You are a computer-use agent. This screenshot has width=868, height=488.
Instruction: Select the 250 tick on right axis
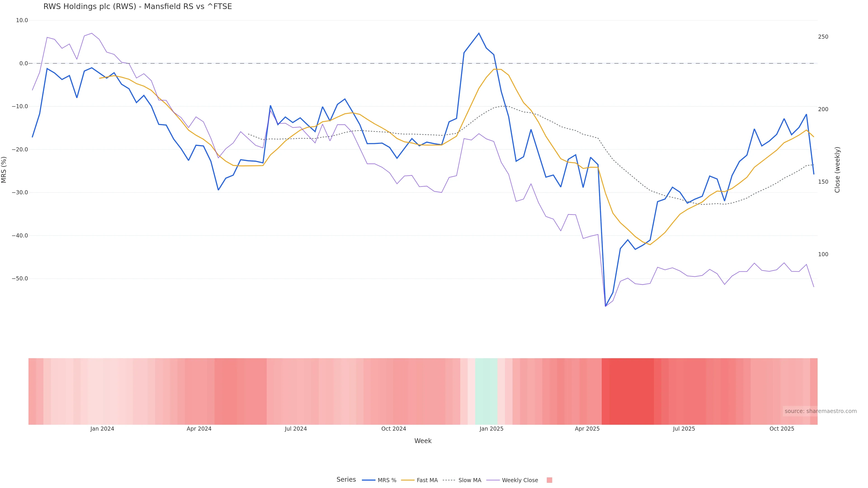(x=823, y=37)
